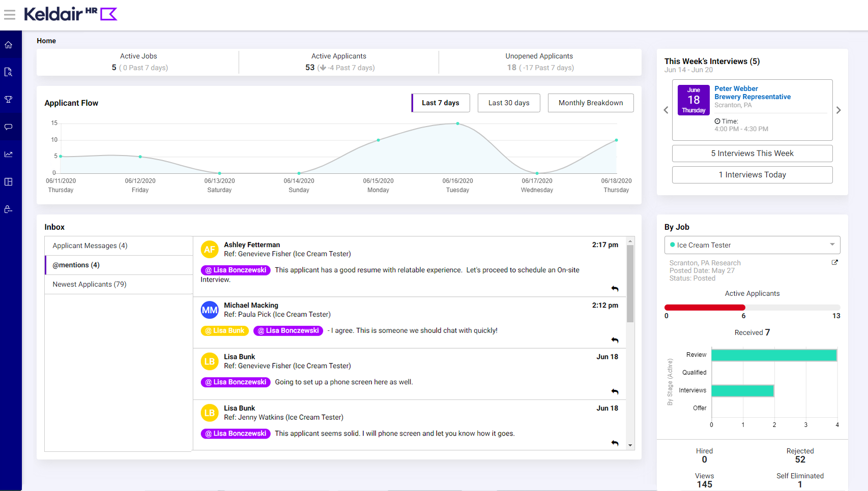Switch Applicant Flow to Last 7 days
Screen dimensions: 868x491
click(x=440, y=103)
